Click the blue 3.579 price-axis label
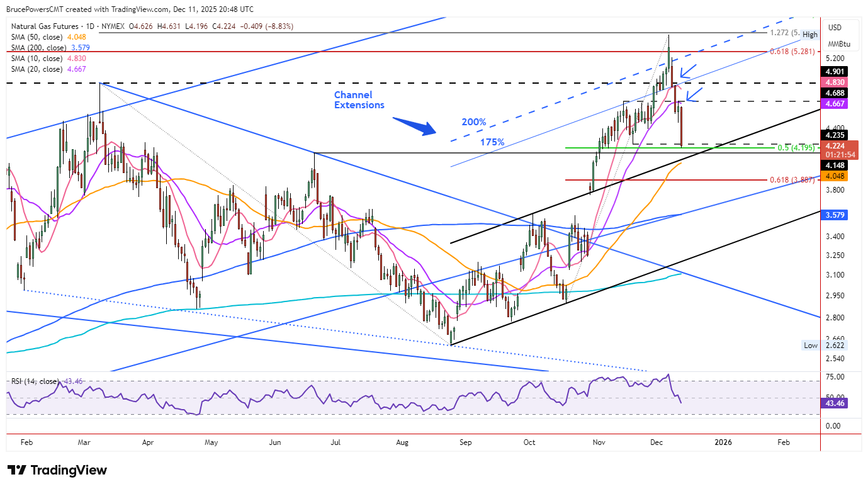868x489 pixels. pos(836,215)
